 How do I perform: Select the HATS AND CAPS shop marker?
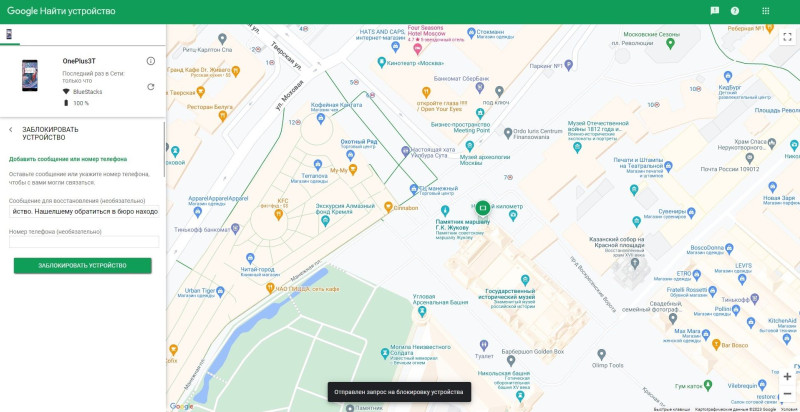[395, 47]
